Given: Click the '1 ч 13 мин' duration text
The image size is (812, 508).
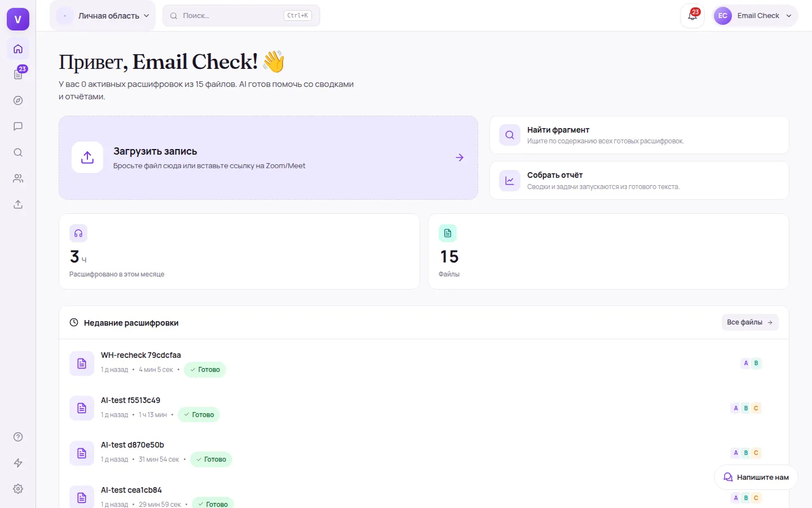Looking at the screenshot, I should (x=153, y=415).
